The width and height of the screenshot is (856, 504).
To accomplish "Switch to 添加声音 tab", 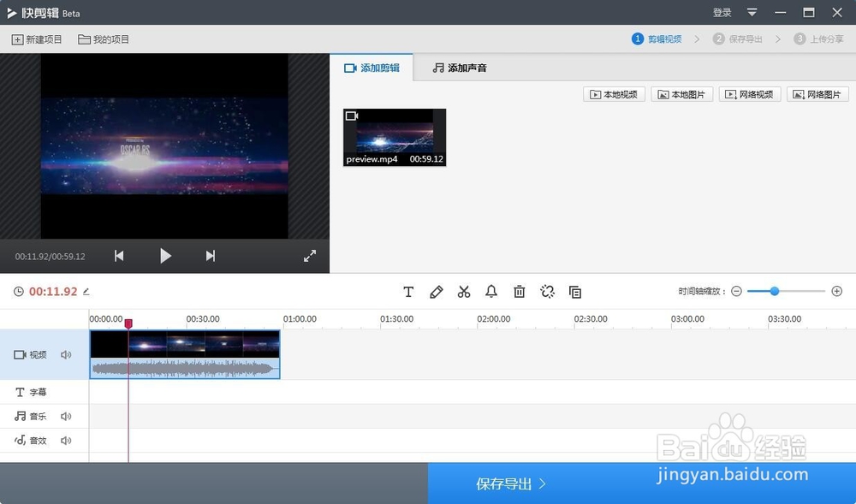I will coord(460,68).
